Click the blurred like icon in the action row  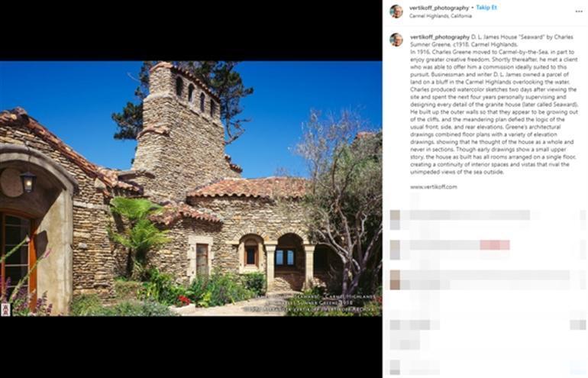pyautogui.click(x=395, y=325)
